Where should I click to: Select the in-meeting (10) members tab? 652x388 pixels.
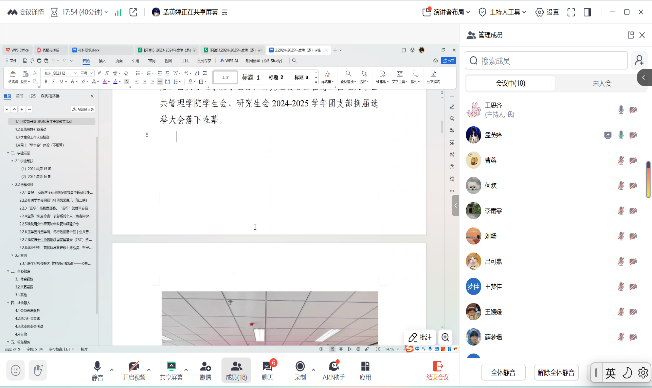[511, 83]
